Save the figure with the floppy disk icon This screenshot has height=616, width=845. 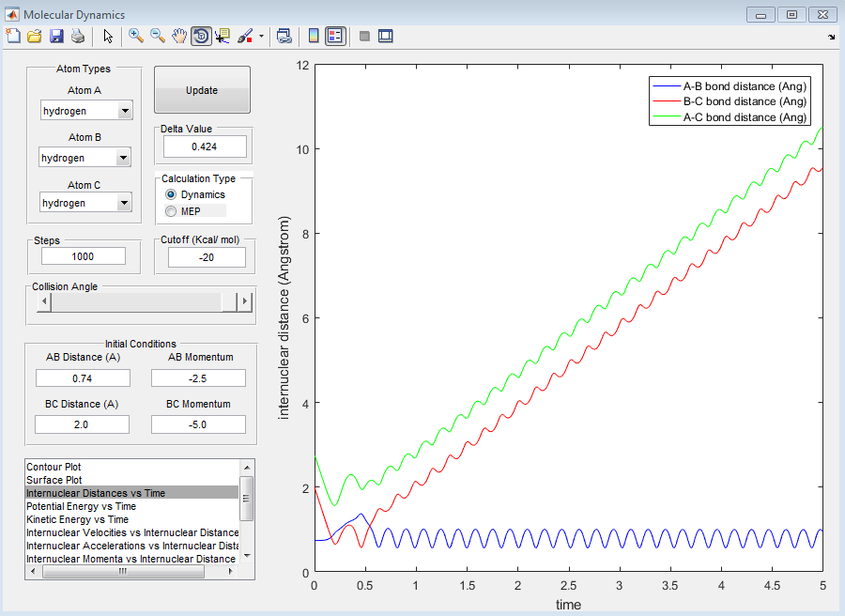click(56, 37)
